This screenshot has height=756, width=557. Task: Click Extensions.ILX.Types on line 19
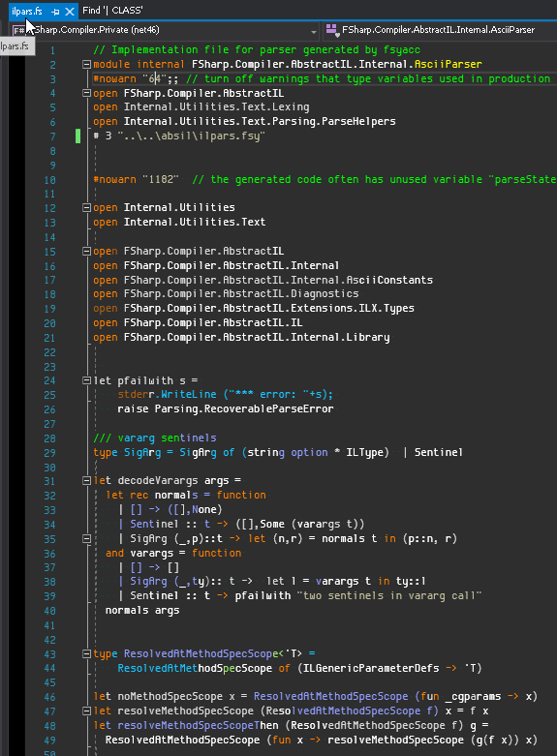tap(353, 308)
